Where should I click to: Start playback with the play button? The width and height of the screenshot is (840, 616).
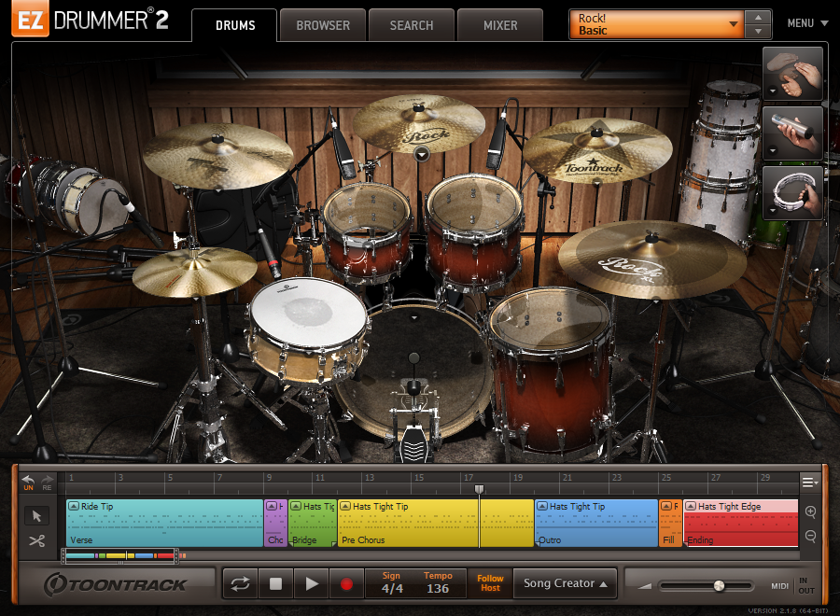(x=311, y=583)
